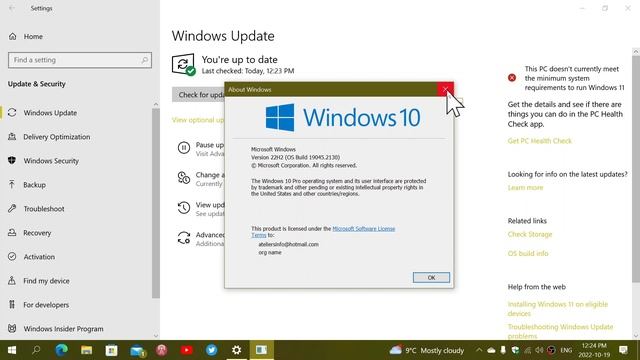The height and width of the screenshot is (360, 640).
Task: Close the About Windows dialog
Action: pyautogui.click(x=445, y=89)
